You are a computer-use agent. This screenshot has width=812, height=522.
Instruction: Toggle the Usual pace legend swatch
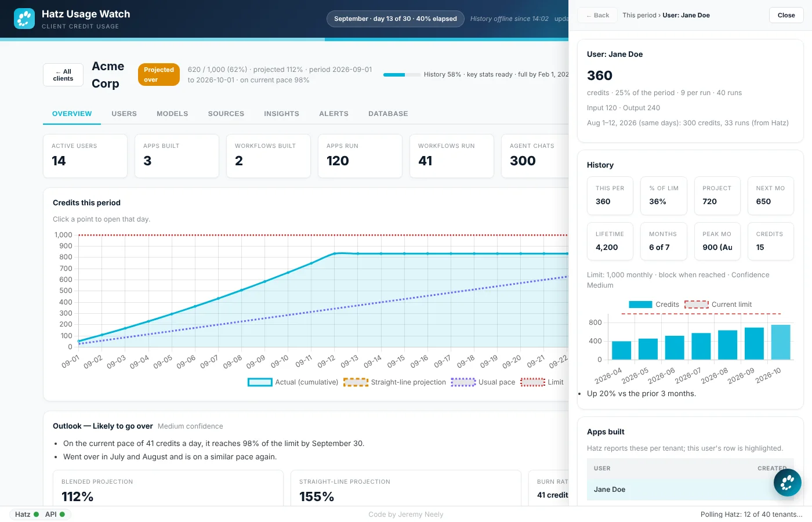coord(463,382)
